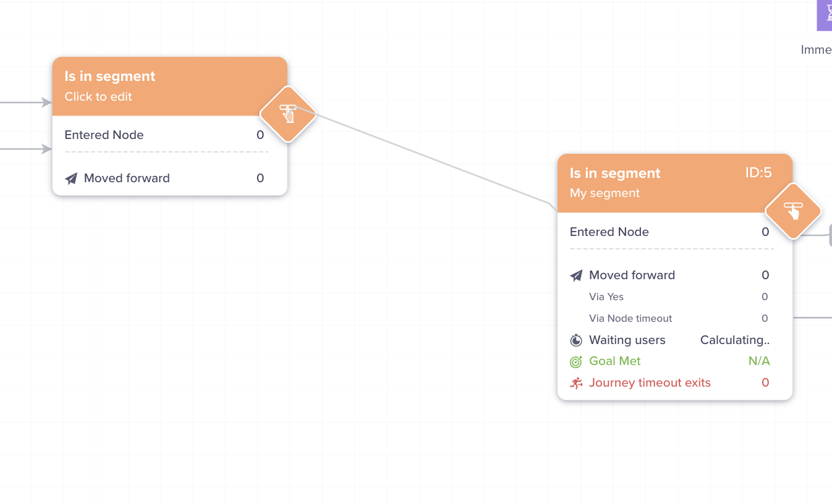This screenshot has width=832, height=504.
Task: Click paper plane icon in ID:5 node
Action: coord(576,275)
